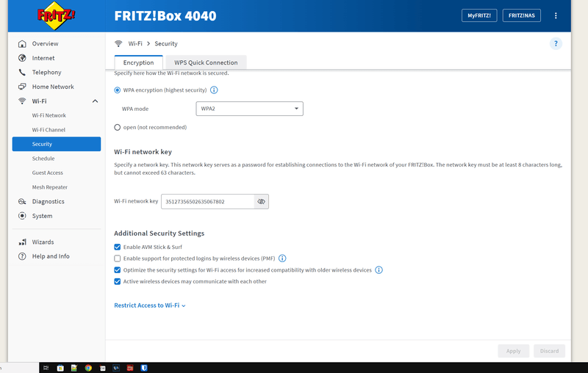Open the WPA mode dropdown

point(249,109)
